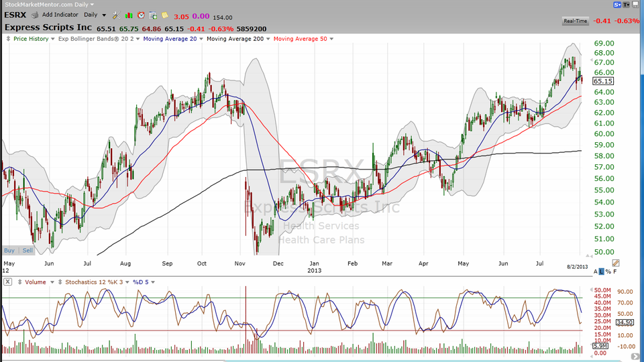Click the 154.00 value in toolbar
The height and width of the screenshot is (362, 644).
tap(222, 17)
